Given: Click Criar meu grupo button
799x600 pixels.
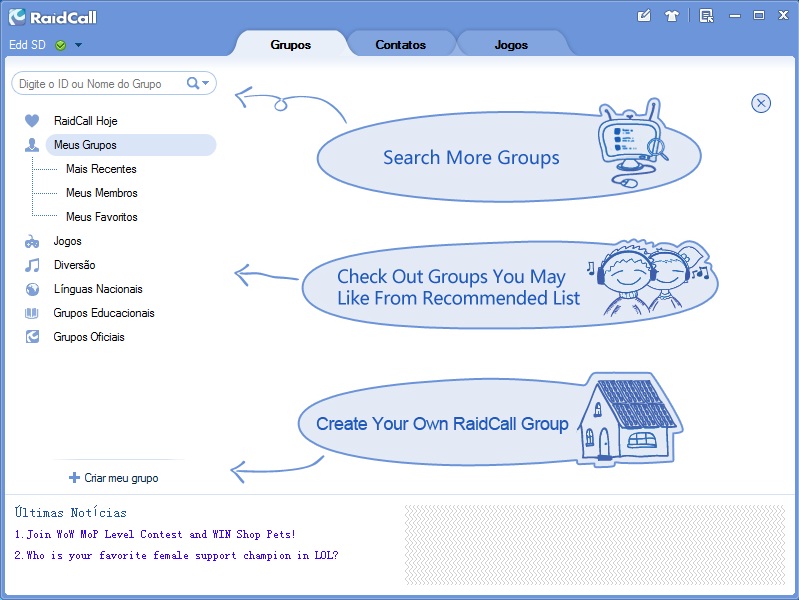Looking at the screenshot, I should 113,478.
